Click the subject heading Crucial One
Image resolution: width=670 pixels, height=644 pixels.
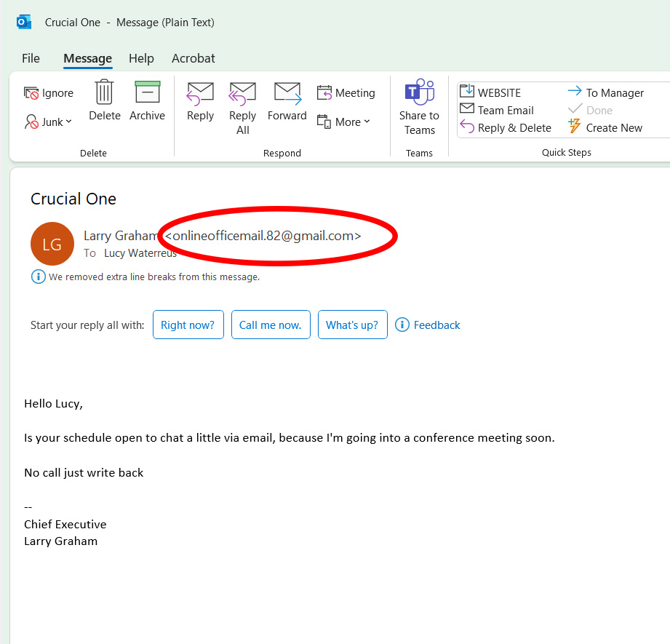pos(73,199)
